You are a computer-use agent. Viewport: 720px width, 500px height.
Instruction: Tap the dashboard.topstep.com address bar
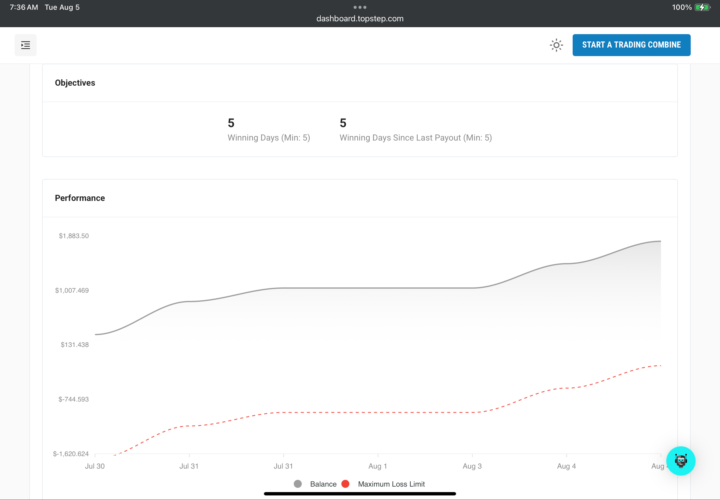(x=360, y=18)
